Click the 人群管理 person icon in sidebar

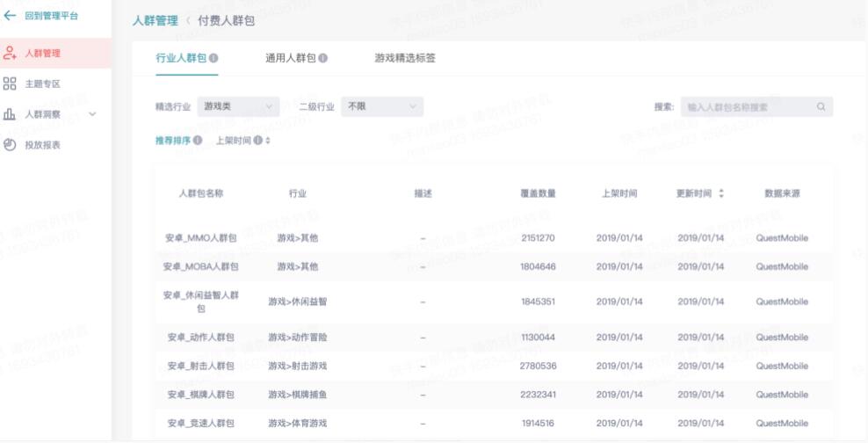point(10,53)
